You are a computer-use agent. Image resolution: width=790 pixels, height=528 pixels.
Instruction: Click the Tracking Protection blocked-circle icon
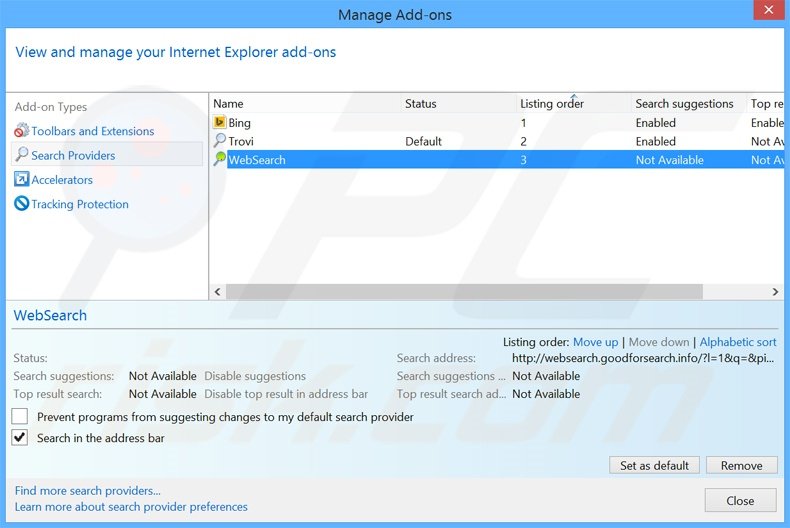coord(22,204)
